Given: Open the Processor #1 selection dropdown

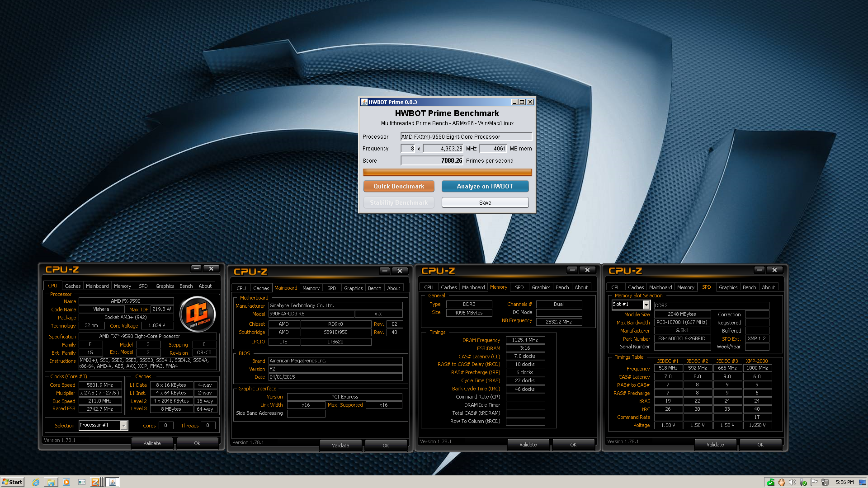Looking at the screenshot, I should click(123, 425).
